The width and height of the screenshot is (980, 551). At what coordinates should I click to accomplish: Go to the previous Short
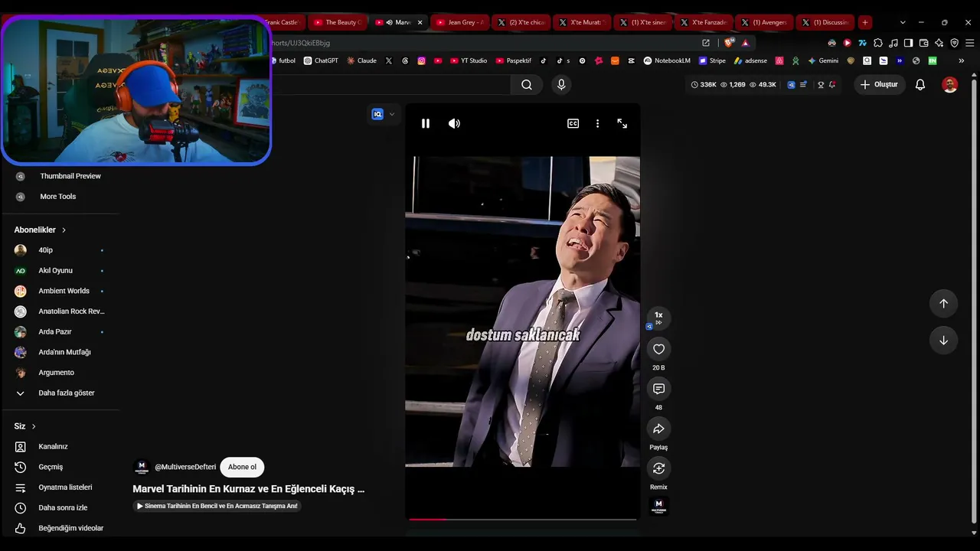pyautogui.click(x=943, y=303)
